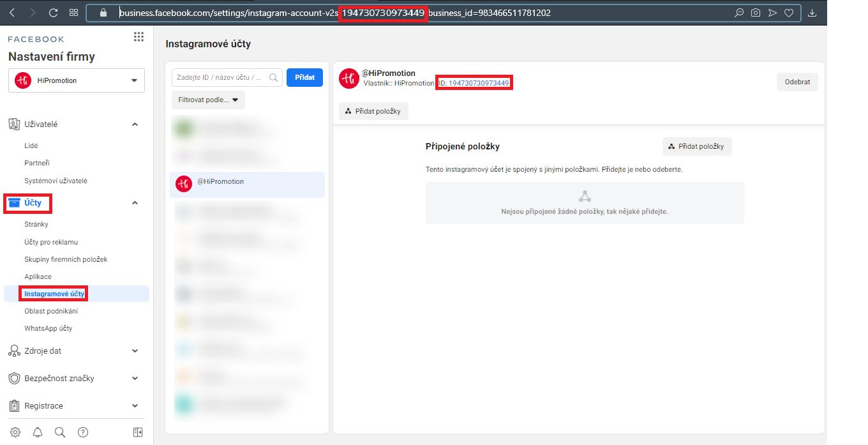Click the send arrow icon in address bar
This screenshot has width=868, height=445.
772,12
